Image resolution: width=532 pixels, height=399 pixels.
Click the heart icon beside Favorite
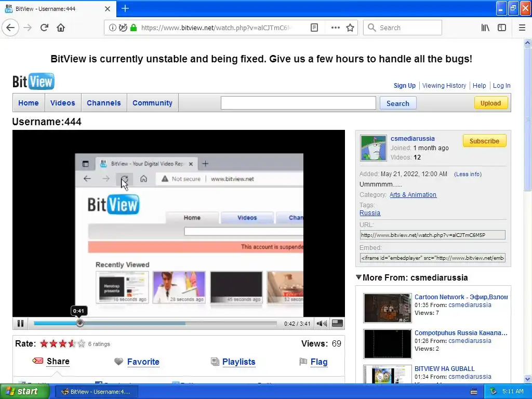coord(118,362)
